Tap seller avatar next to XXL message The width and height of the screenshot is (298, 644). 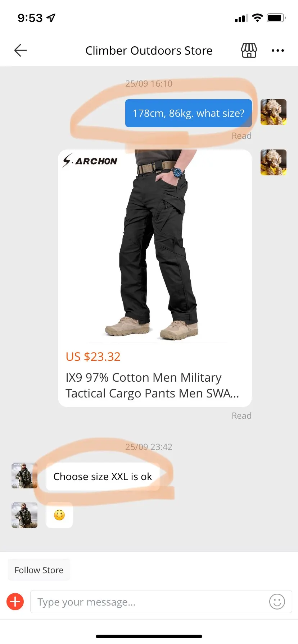(x=24, y=475)
